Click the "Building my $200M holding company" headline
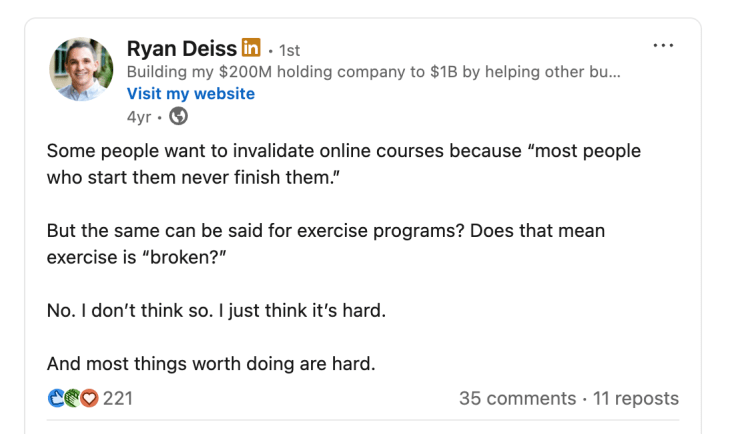Viewport: 730px width, 434px height. coord(373,72)
